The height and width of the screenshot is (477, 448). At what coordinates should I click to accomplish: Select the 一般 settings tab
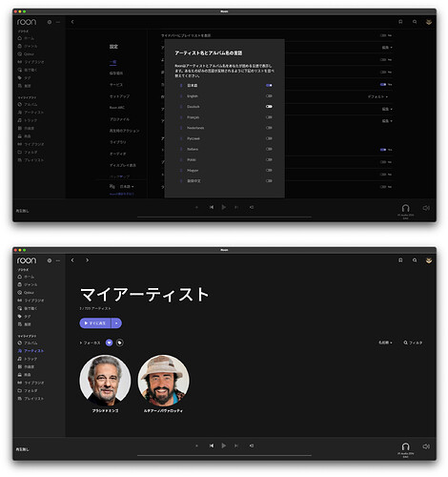[112, 62]
